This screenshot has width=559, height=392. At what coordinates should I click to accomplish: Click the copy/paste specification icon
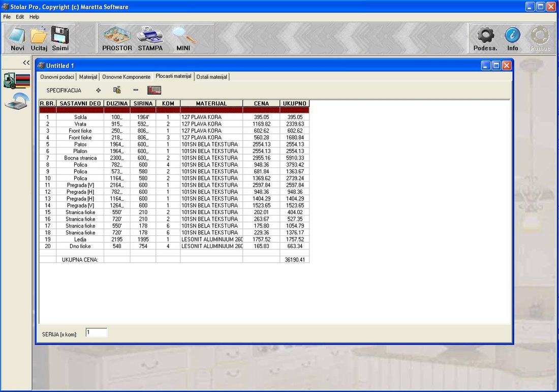click(117, 90)
